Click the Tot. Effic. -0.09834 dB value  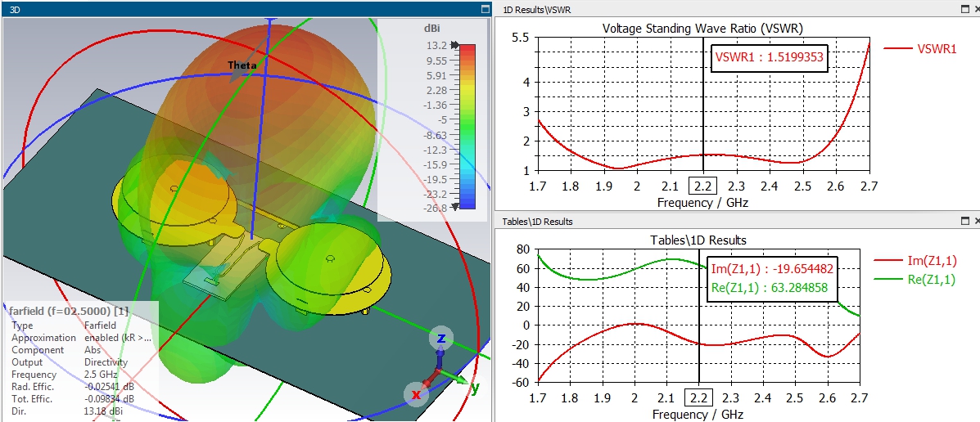109,400
